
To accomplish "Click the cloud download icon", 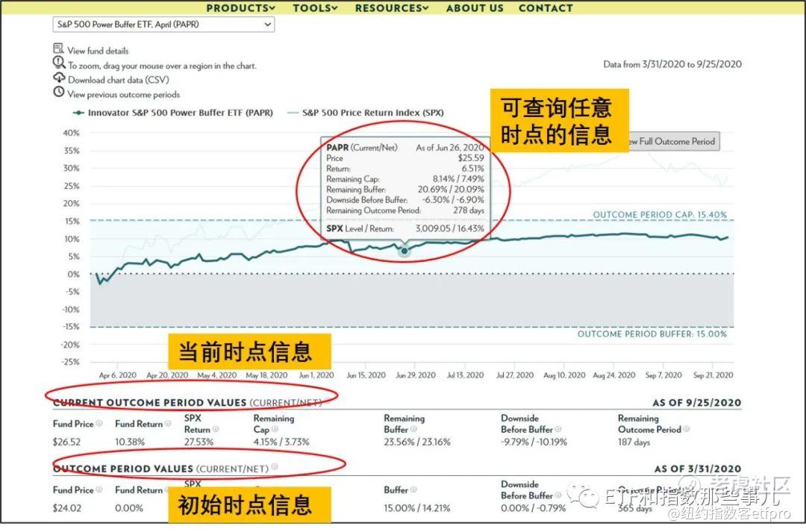I will click(59, 78).
